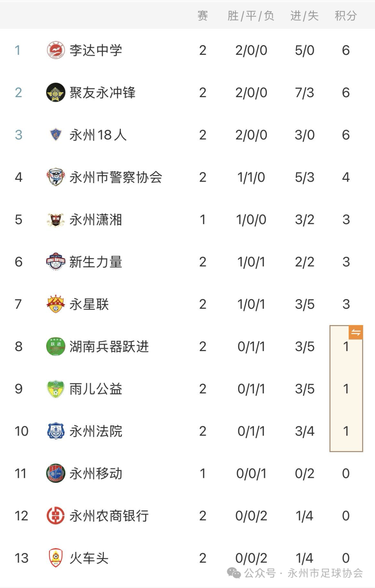This screenshot has width=375, height=588.
Task: Click the 永州农商银行 red logo
Action: click(56, 516)
